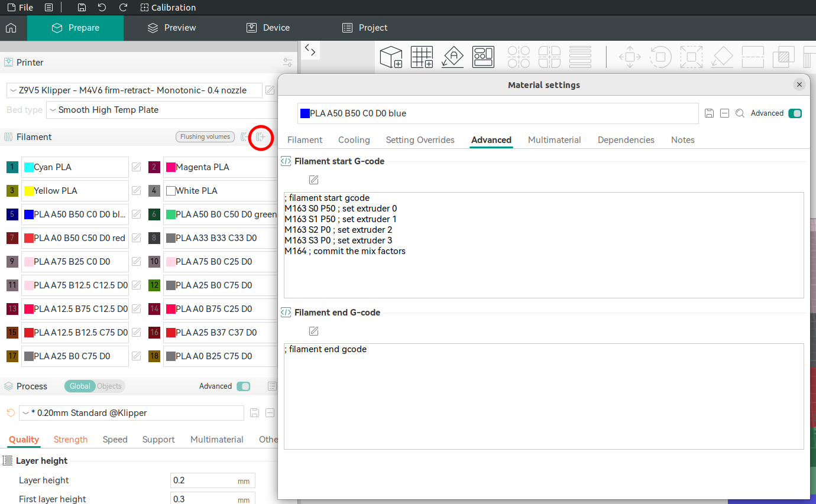Open the Setting Overrides tab
Image resolution: width=816 pixels, height=504 pixels.
(420, 140)
